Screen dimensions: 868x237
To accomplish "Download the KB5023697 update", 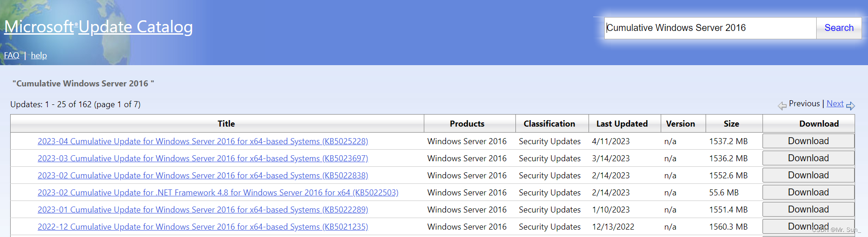I will coord(808,158).
